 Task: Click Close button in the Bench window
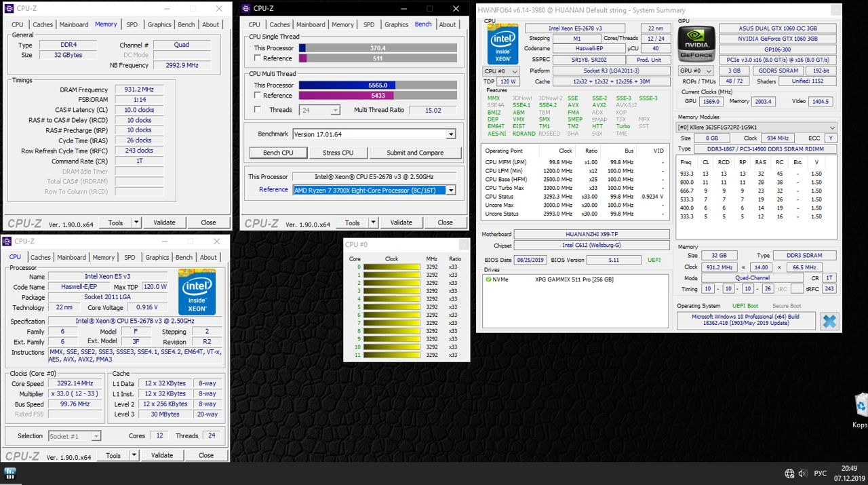[445, 222]
